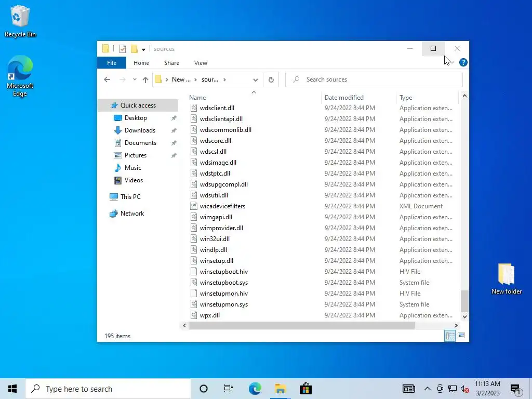Open the Windows Start menu
The height and width of the screenshot is (399, 532).
pos(12,389)
